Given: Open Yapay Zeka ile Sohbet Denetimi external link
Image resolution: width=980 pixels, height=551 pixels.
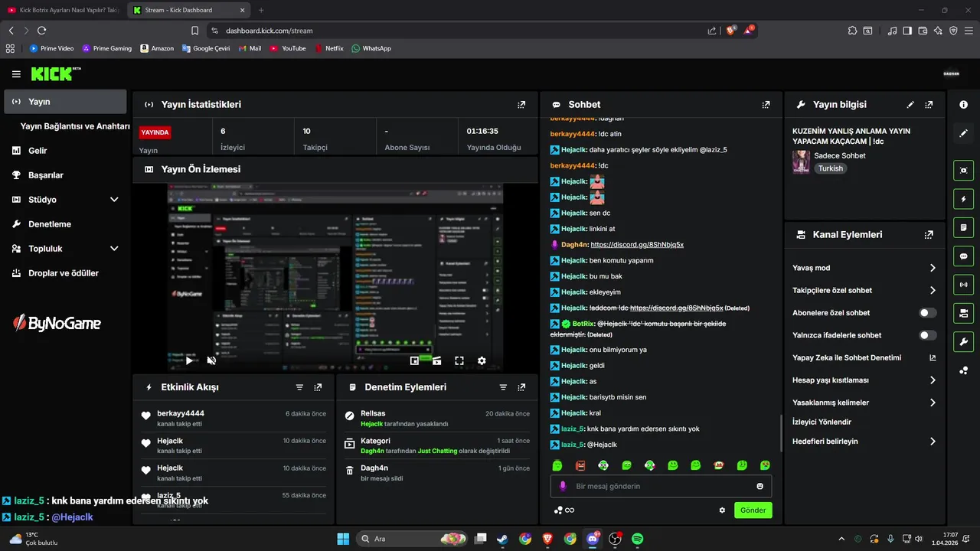Looking at the screenshot, I should 933,357.
